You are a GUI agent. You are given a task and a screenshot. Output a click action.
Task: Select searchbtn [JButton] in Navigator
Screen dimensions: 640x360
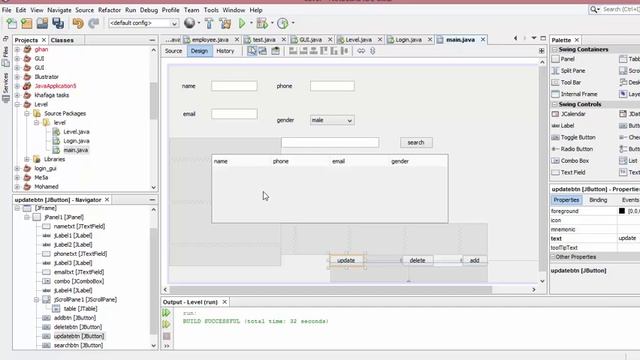click(78, 345)
